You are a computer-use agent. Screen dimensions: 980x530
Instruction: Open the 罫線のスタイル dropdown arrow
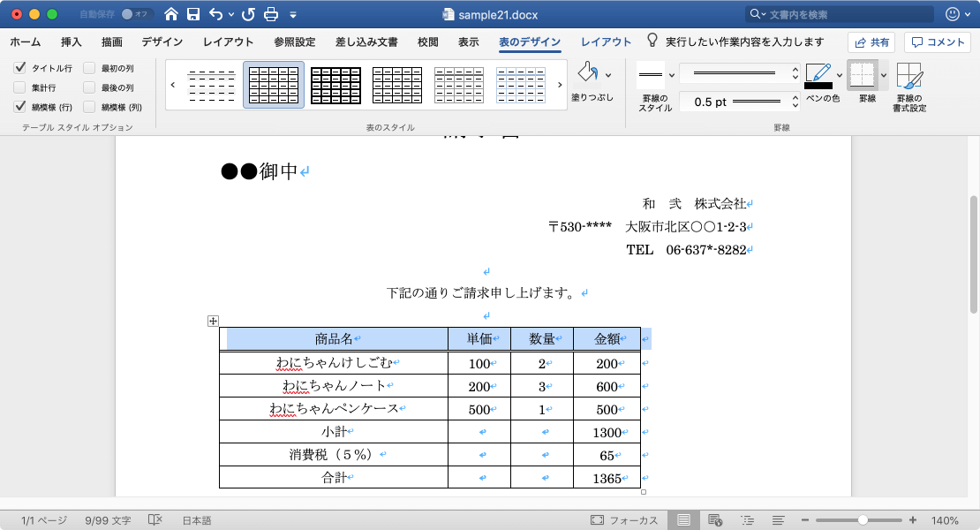coord(672,75)
